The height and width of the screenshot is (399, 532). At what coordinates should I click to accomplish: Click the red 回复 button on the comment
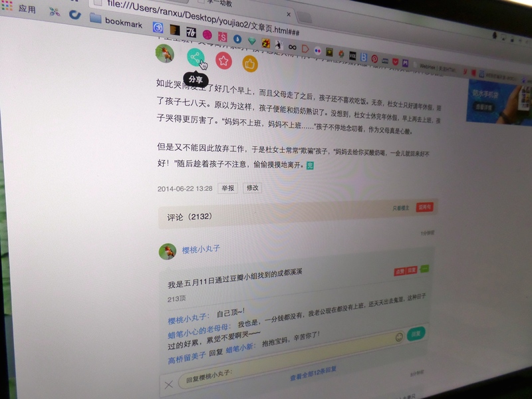coord(412,270)
